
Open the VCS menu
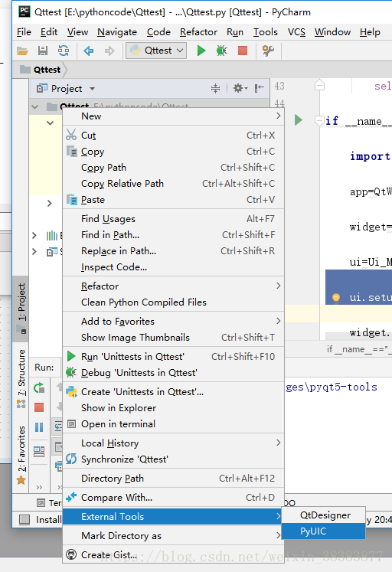296,32
